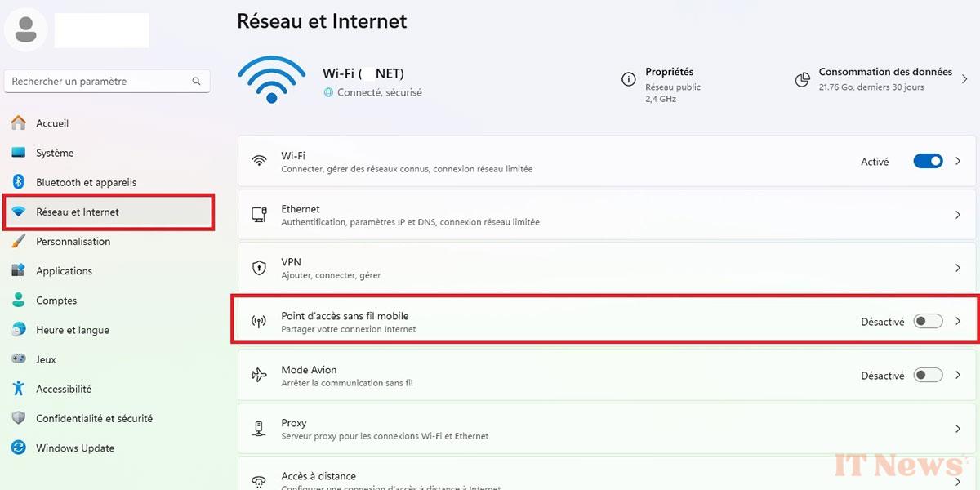Click the VPN shield icon
The image size is (980, 490).
pyautogui.click(x=260, y=268)
